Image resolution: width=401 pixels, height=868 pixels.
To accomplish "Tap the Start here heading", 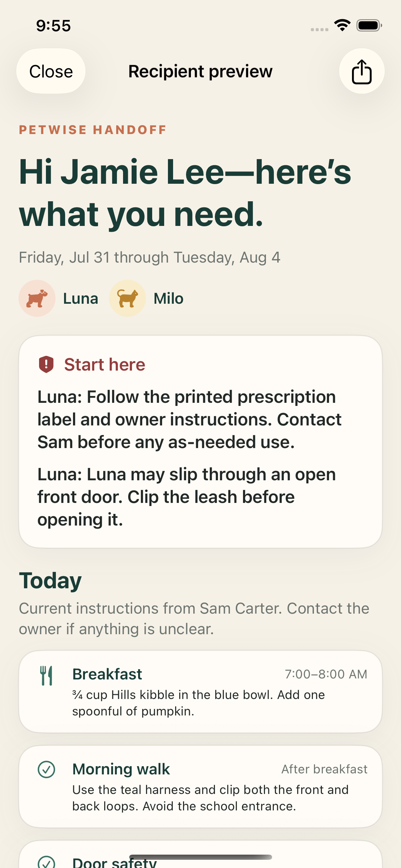I will 105,364.
